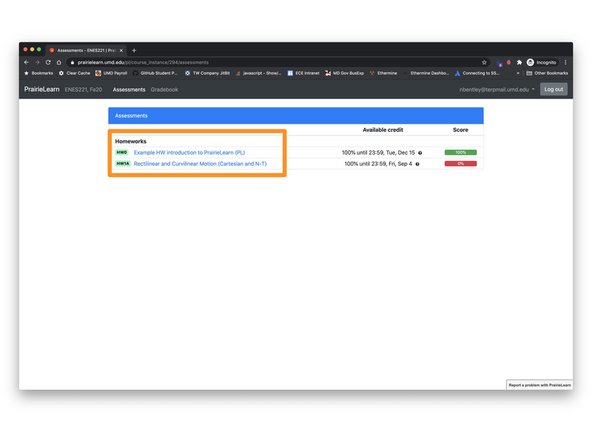Open the UMD Payroll bookmark
Screen dimensions: 592x444
[x=111, y=73]
